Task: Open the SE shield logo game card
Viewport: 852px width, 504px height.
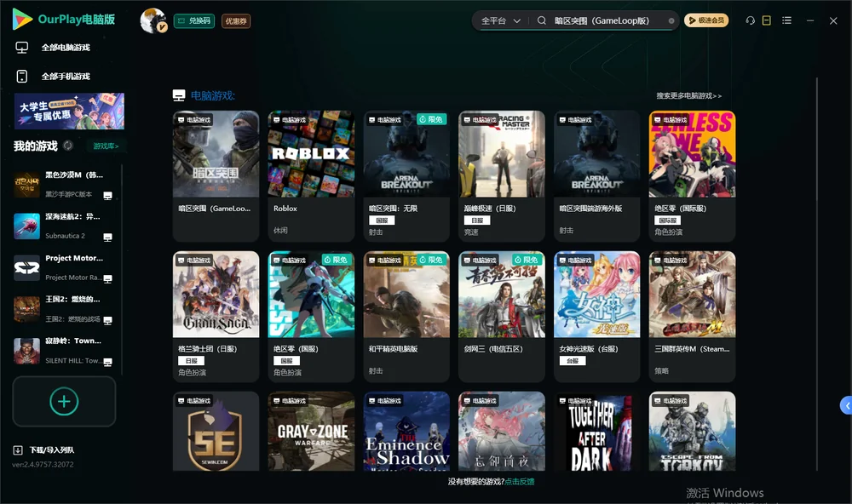Action: pos(216,432)
